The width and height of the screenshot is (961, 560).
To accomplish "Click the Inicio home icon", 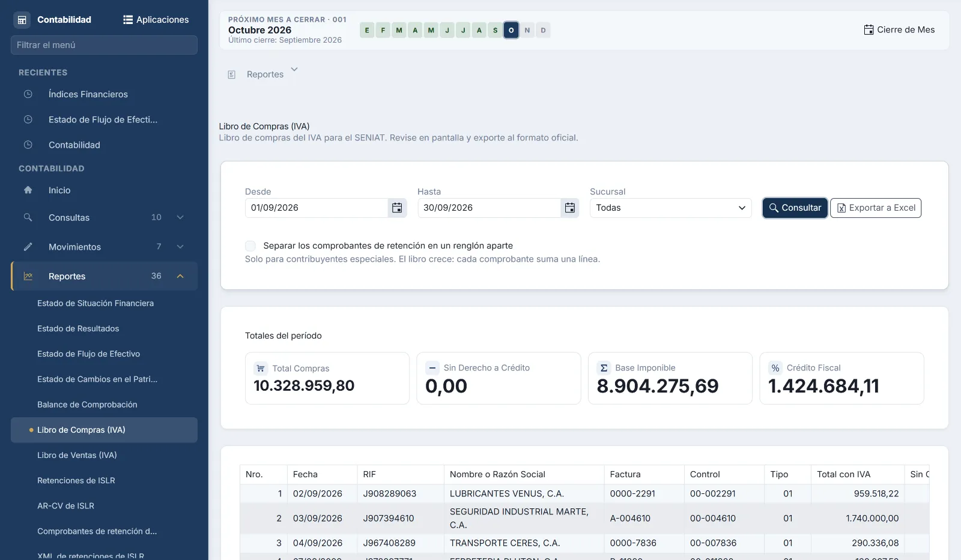I will (28, 190).
